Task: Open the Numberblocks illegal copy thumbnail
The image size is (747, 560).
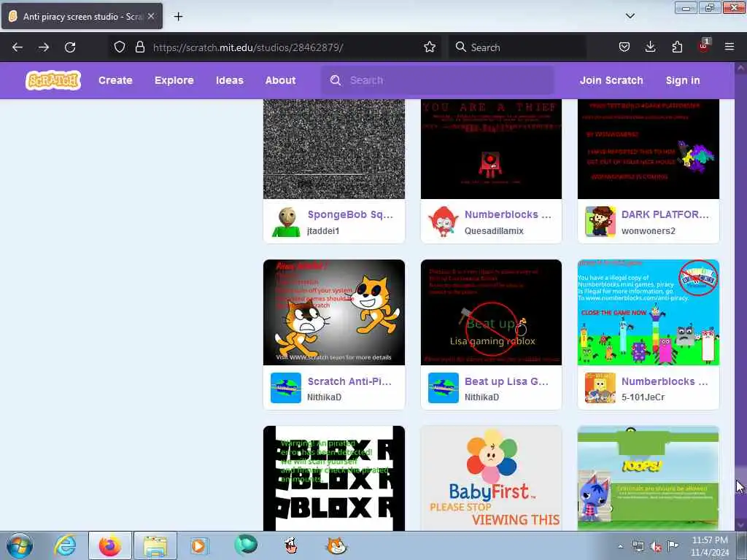Action: [648, 312]
